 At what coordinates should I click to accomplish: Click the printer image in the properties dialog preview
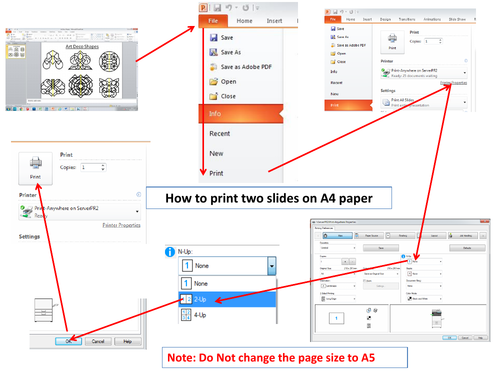pos(437,318)
